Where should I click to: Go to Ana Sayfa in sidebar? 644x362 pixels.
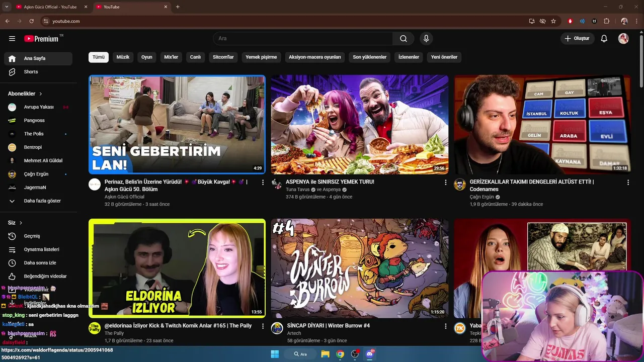tap(38, 58)
